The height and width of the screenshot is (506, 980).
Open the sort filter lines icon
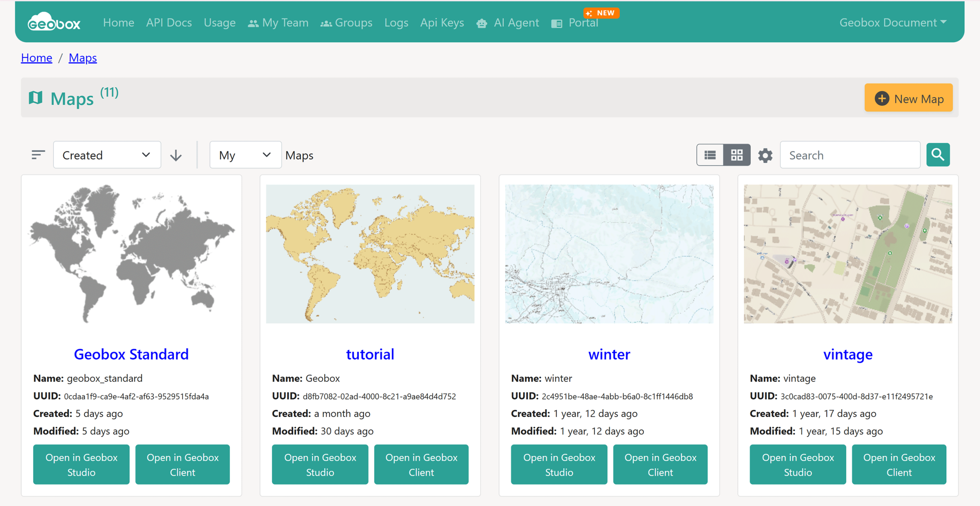(38, 155)
